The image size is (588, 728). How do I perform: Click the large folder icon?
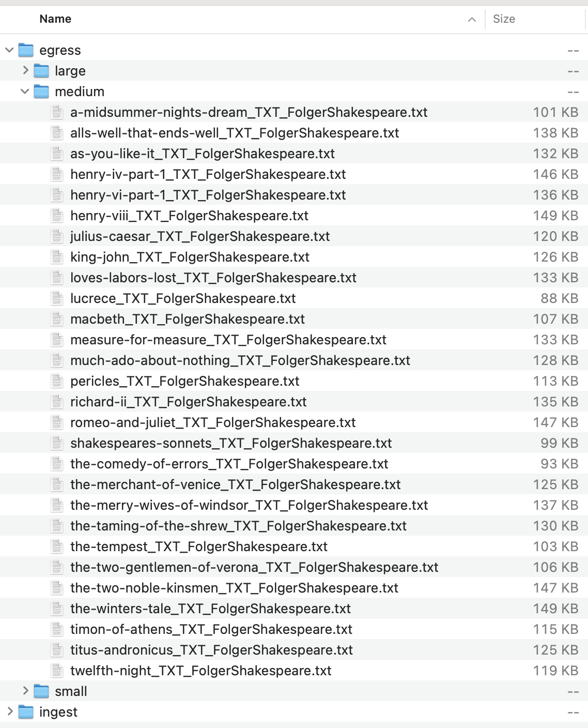(41, 71)
